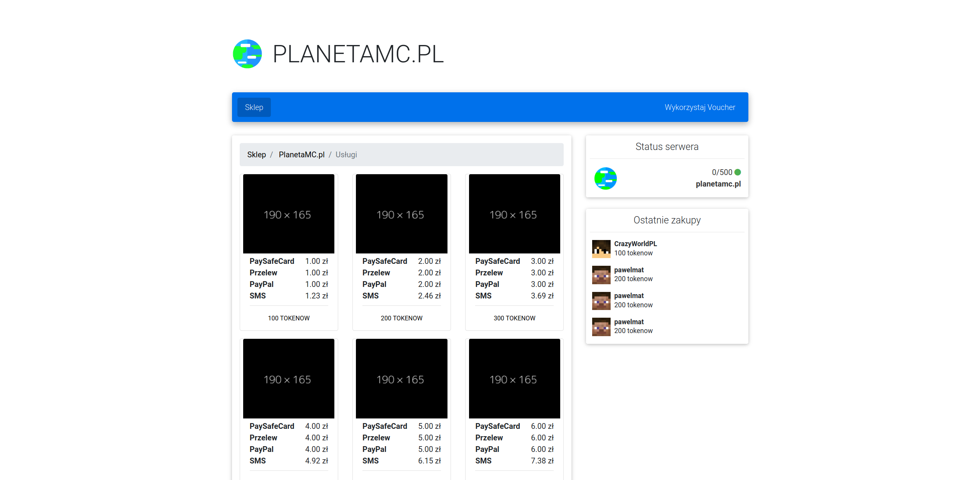Click the PlanetaMC globe logo in header
The height and width of the screenshot is (480, 980).
point(247,54)
